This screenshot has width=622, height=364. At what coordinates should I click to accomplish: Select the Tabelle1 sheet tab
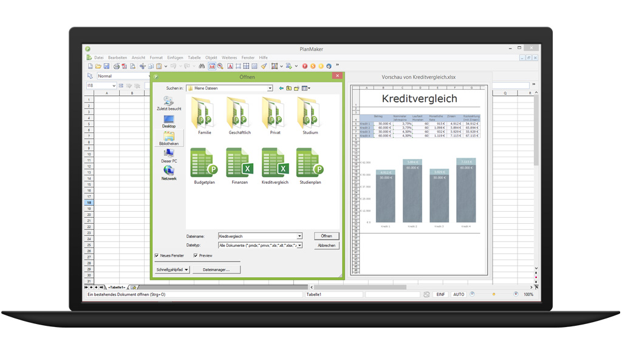click(x=117, y=287)
